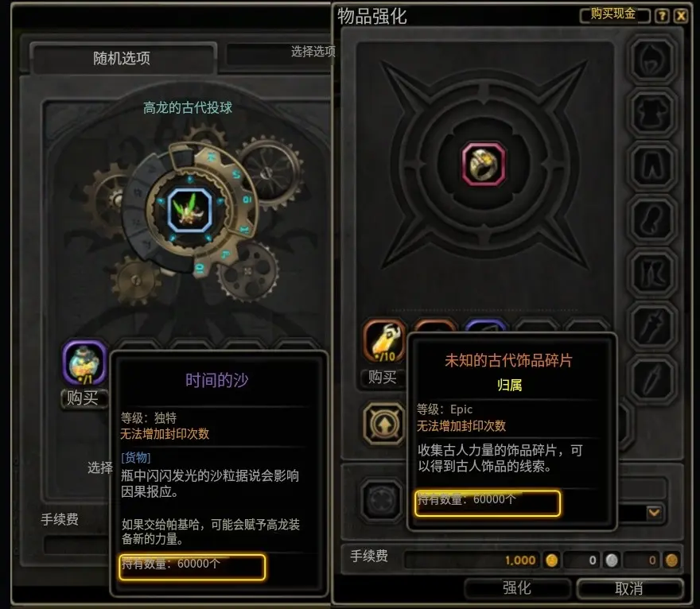This screenshot has width=700, height=609.
Task: Click the 购买现金 buy cash button
Action: (x=614, y=15)
